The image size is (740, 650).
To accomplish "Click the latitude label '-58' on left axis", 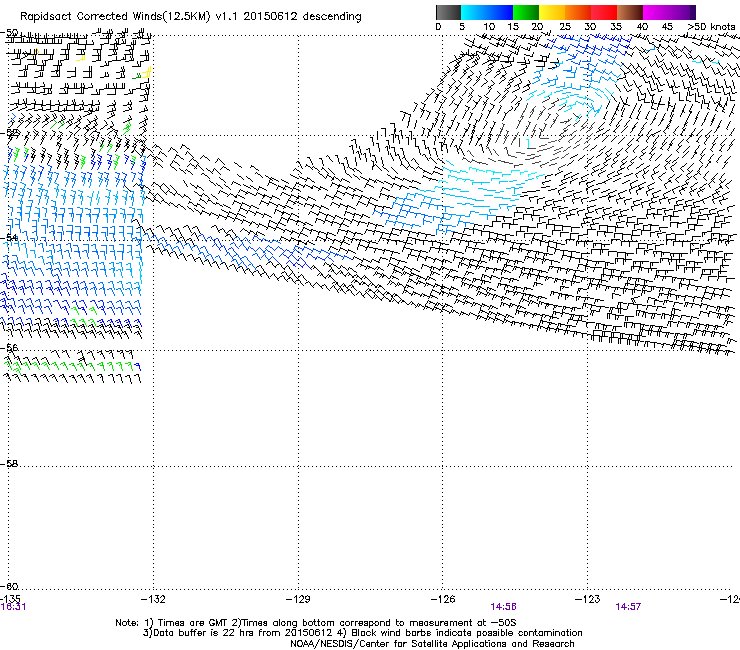I will (x=9, y=464).
